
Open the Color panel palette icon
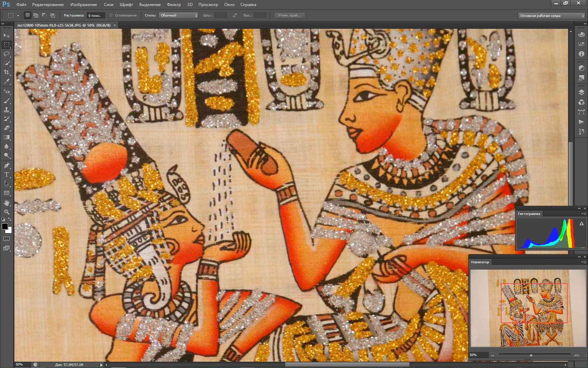[x=581, y=34]
